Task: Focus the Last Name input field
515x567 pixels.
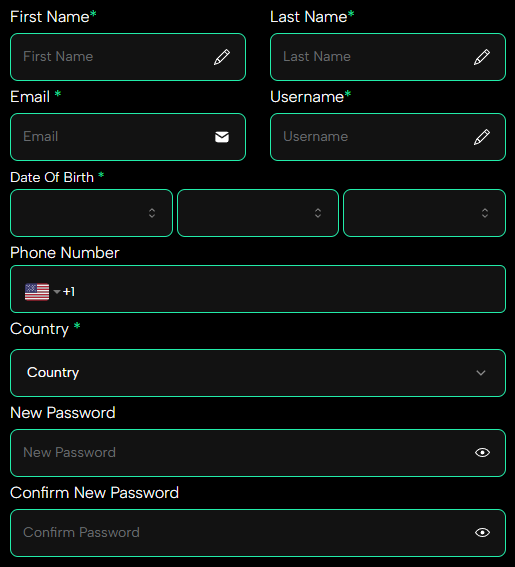Action: (388, 57)
